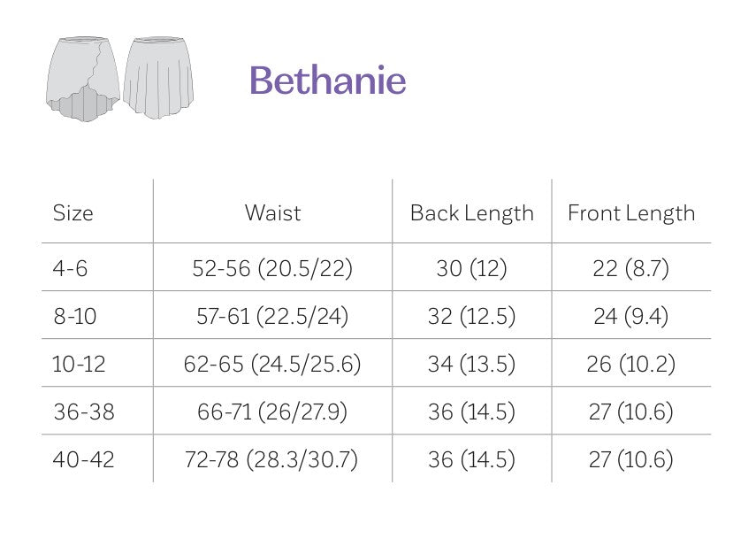Select waist cell 72-78 (28.3/30.7)

tap(272, 459)
